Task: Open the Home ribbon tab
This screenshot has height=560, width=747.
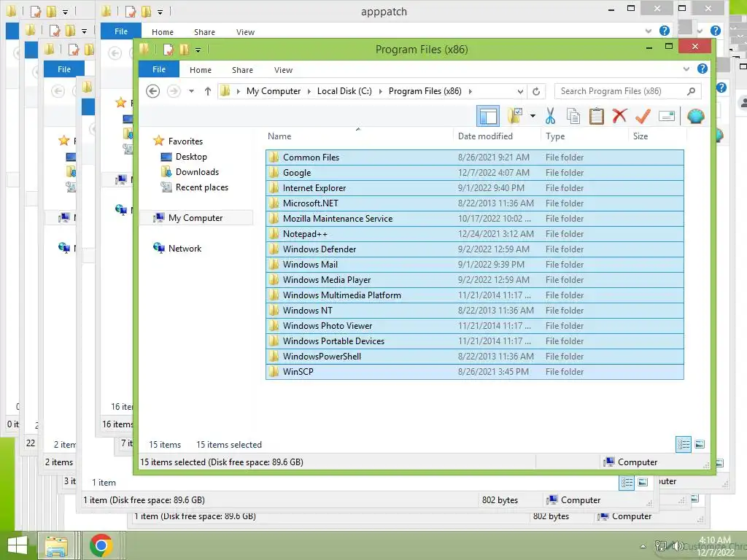Action: pos(200,70)
